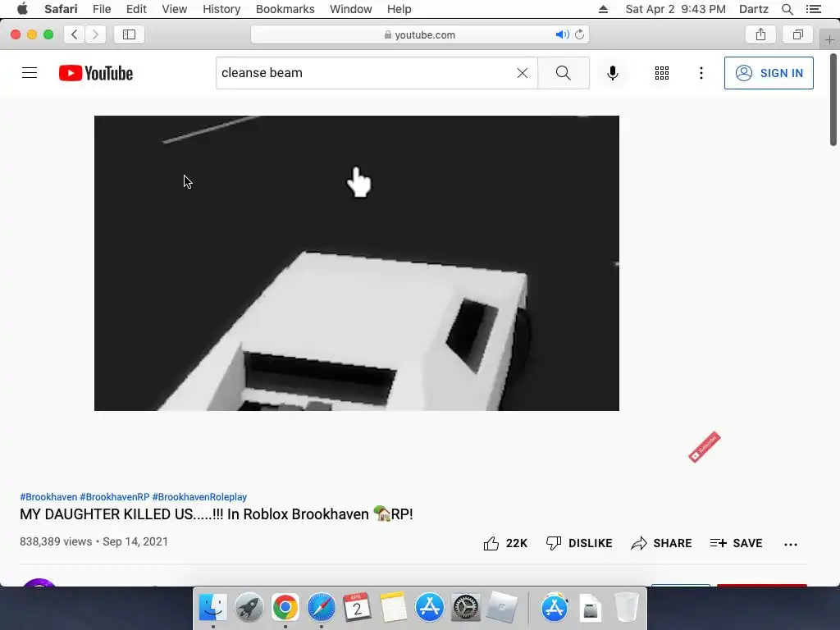Open the YouTube settings three-dot menu
The height and width of the screenshot is (630, 840).
(x=701, y=73)
